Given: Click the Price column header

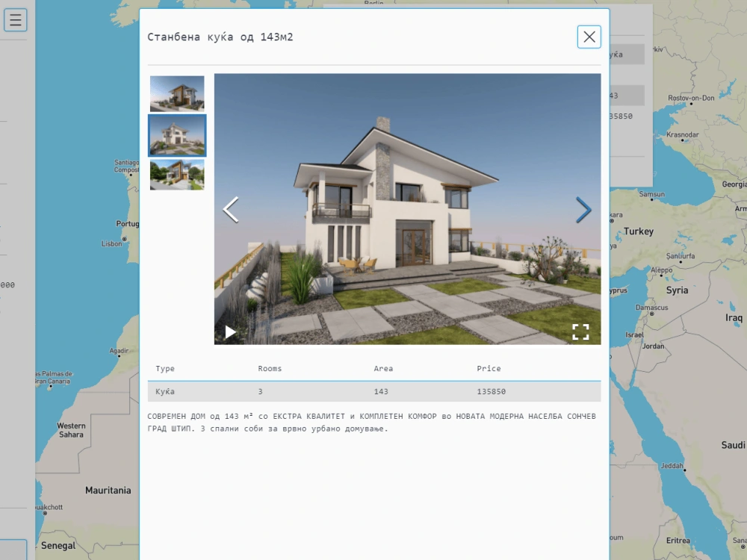Looking at the screenshot, I should (489, 369).
